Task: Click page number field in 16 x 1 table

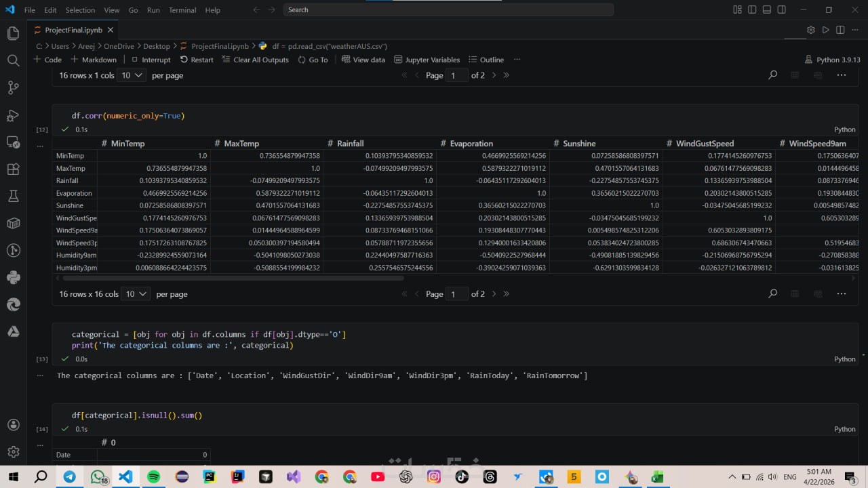Action: (x=458, y=75)
